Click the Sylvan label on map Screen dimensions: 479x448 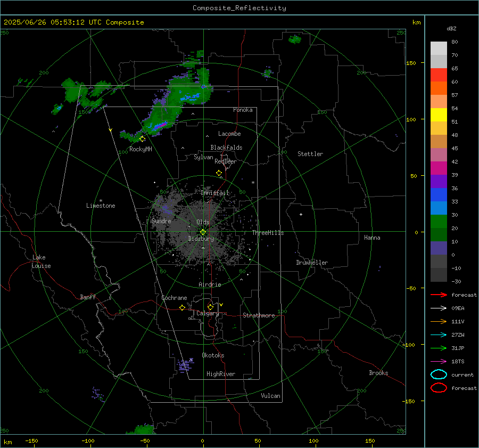click(203, 157)
